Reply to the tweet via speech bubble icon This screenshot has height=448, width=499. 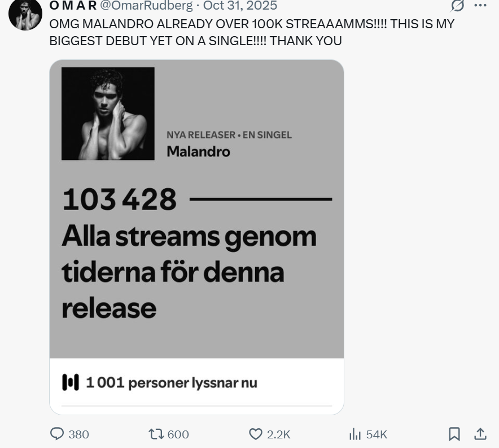coord(57,434)
